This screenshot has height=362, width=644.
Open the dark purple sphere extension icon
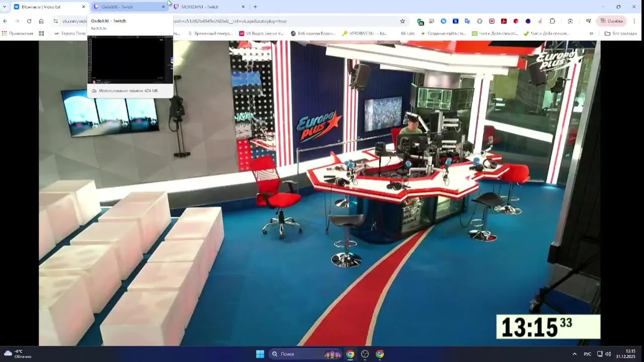click(x=528, y=21)
